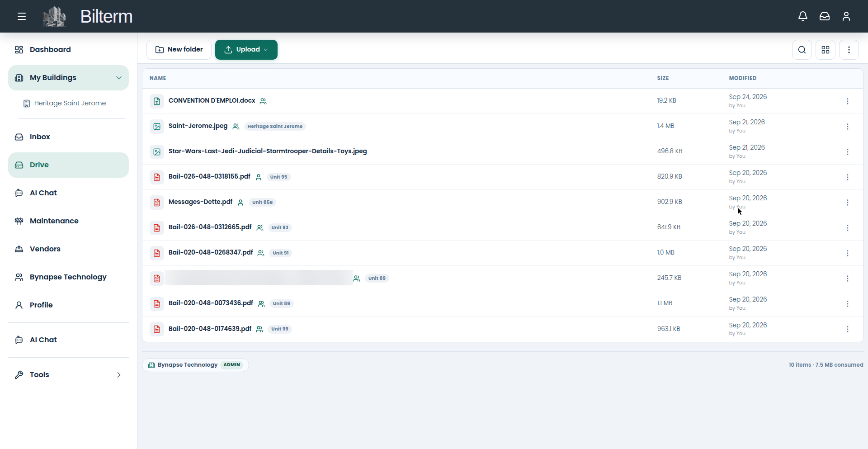868x449 pixels.
Task: Click the Unit 95 tag
Action: [x=278, y=177]
